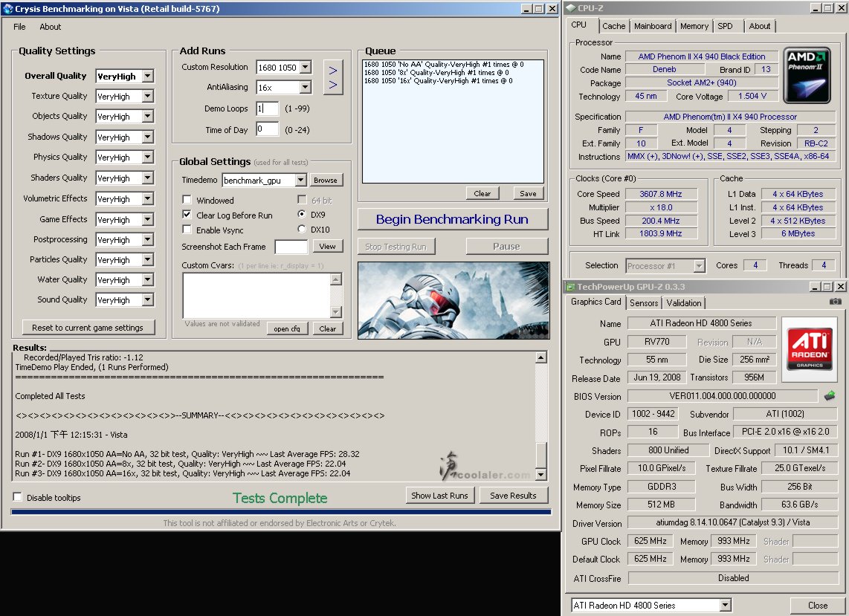The height and width of the screenshot is (616, 849).
Task: Expand the Volumetric Effects dropdown
Action: pyautogui.click(x=148, y=198)
